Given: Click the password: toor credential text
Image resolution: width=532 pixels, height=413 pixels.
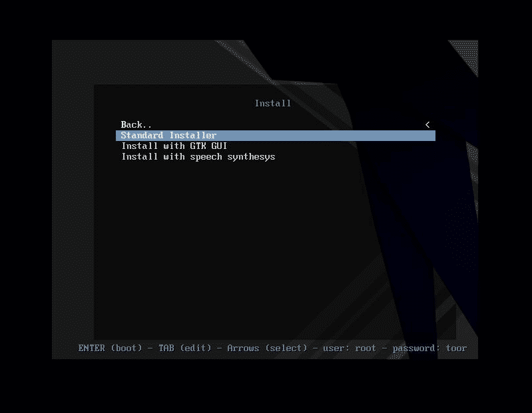Looking at the screenshot, I should 429,348.
